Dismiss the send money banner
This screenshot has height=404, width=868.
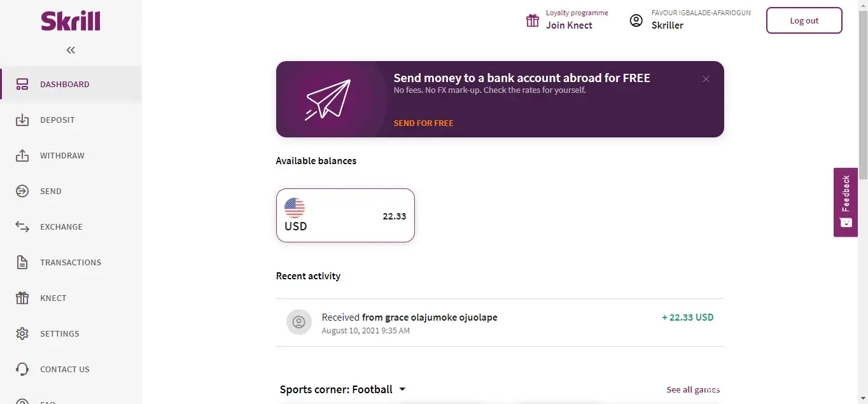(x=706, y=79)
